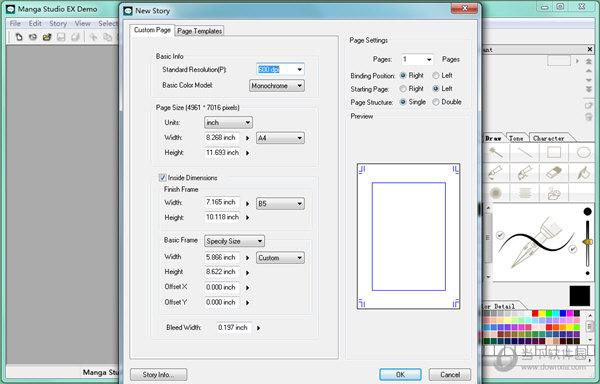The height and width of the screenshot is (384, 600).
Task: Select the line tool in Draw palette
Action: [525, 153]
